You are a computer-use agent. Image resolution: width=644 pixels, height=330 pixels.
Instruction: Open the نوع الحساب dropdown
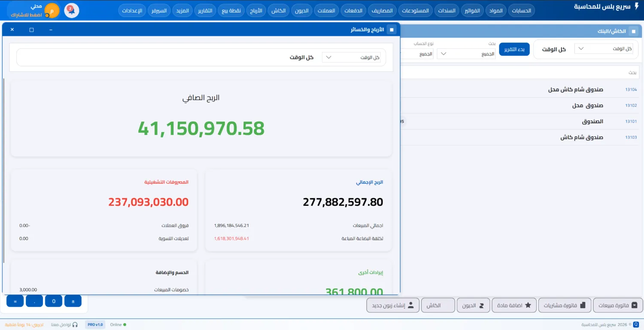click(416, 54)
